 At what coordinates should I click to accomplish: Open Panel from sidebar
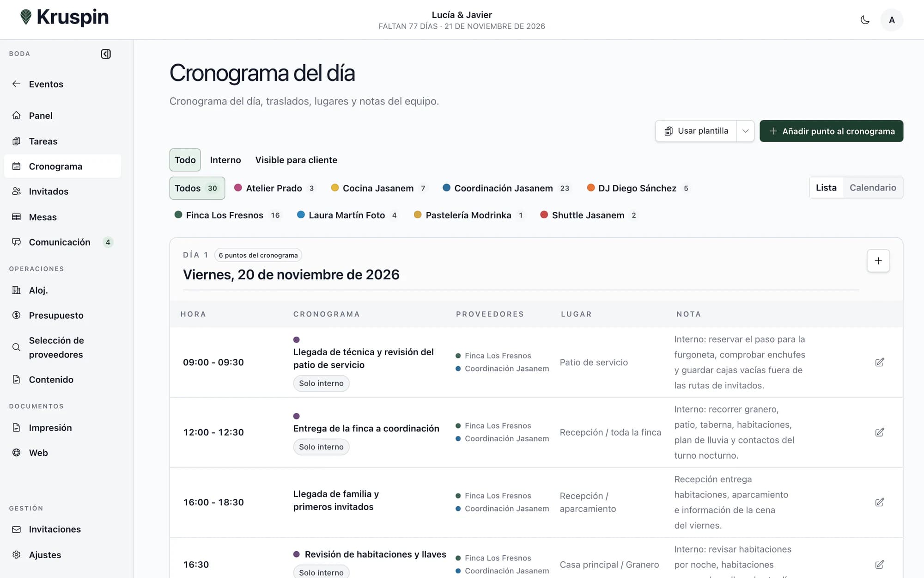(x=62, y=116)
